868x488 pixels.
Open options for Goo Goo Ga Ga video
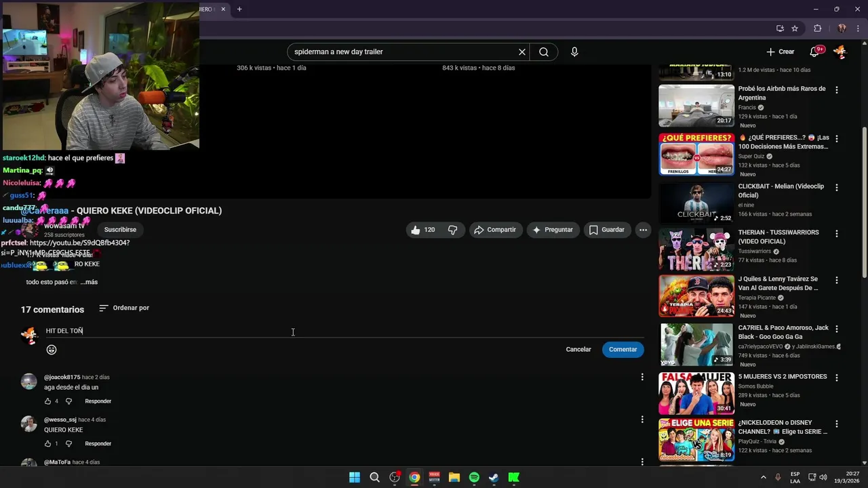(x=837, y=329)
